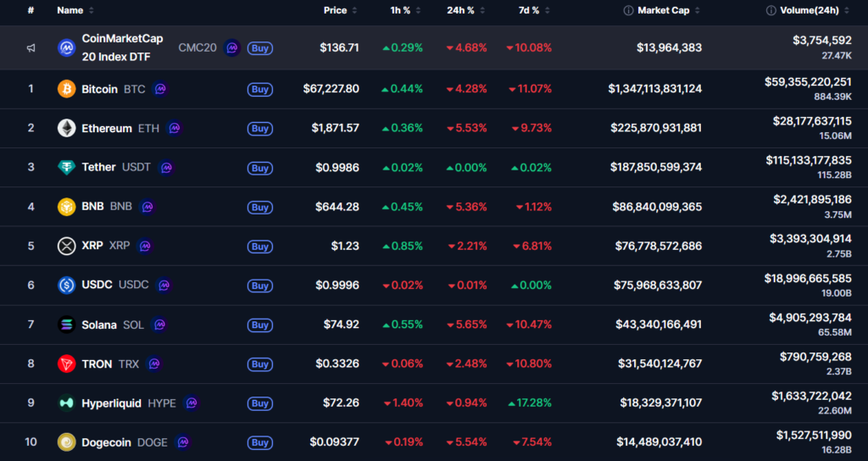
Task: Click Buy button for Bitcoin
Action: [260, 89]
